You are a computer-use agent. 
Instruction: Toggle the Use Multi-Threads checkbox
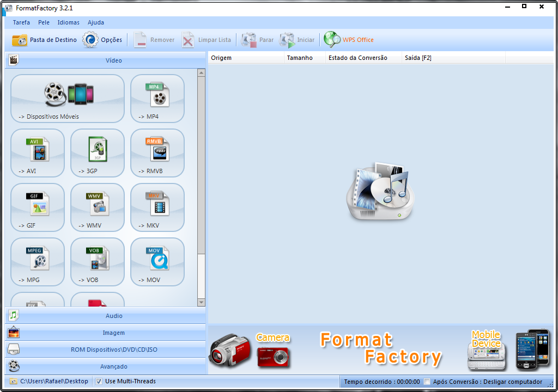point(99,381)
